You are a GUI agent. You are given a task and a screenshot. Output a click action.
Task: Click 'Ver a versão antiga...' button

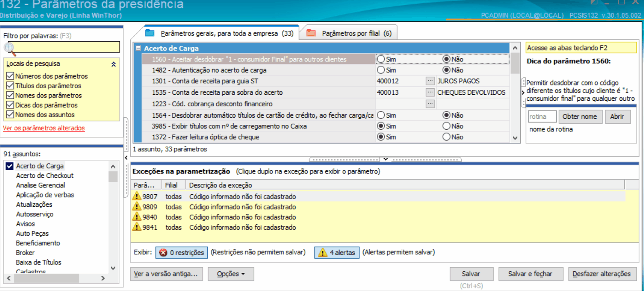click(x=166, y=274)
